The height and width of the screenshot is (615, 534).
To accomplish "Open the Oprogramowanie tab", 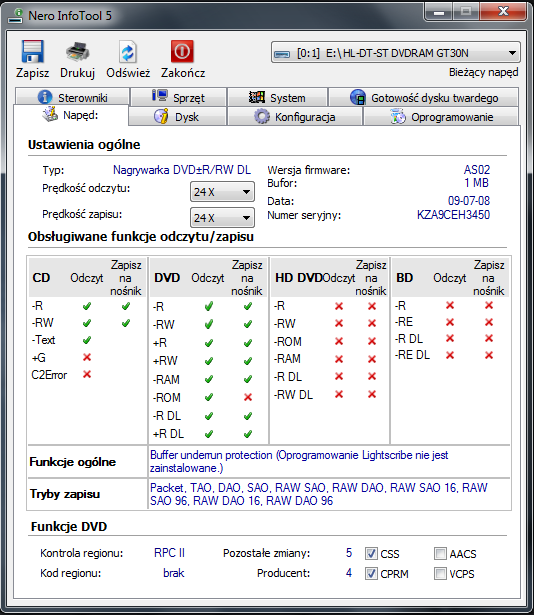I will 441,116.
